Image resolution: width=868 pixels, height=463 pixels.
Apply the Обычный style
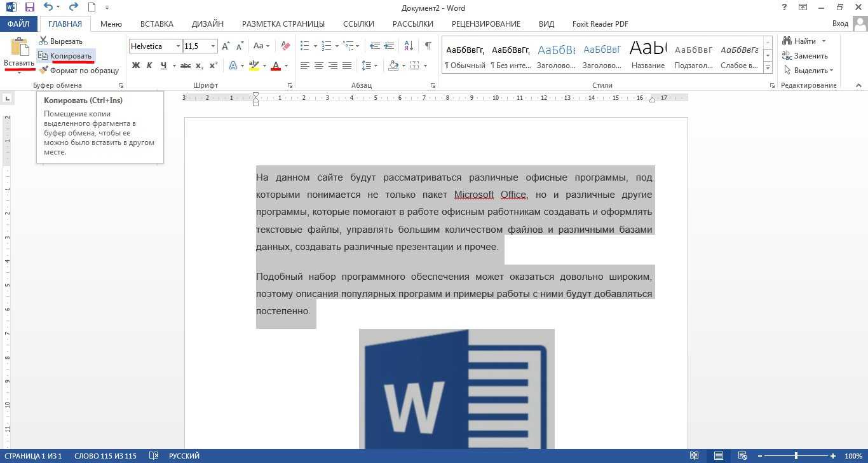point(465,56)
